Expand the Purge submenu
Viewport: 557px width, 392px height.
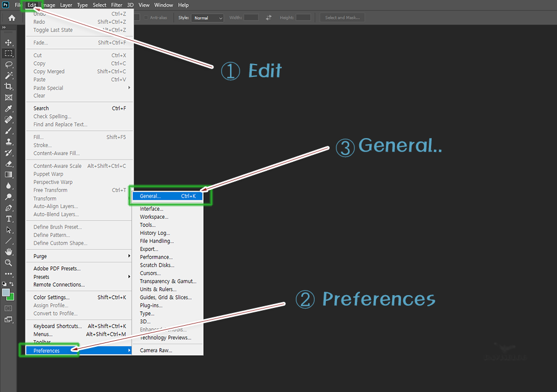80,256
